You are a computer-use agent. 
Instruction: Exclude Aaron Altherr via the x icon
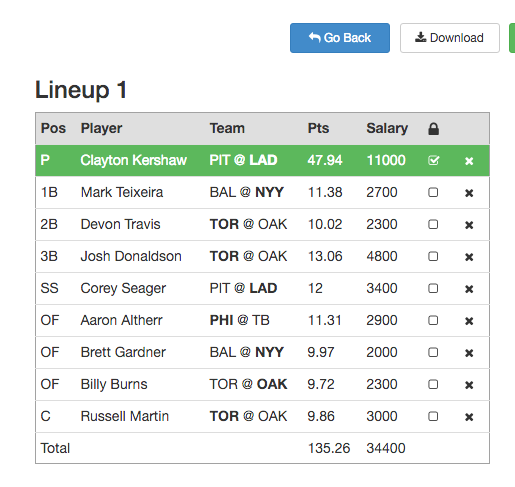tap(469, 321)
